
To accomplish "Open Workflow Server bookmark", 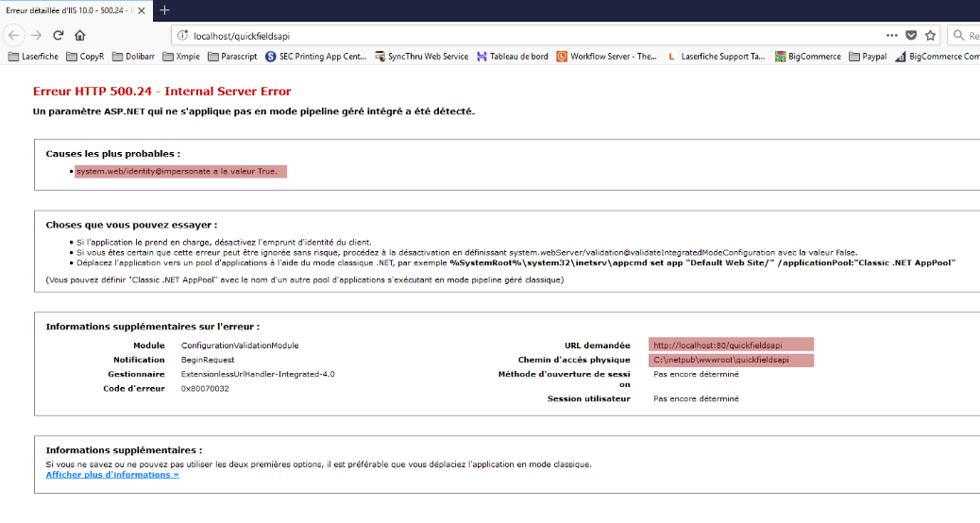I will [x=606, y=57].
